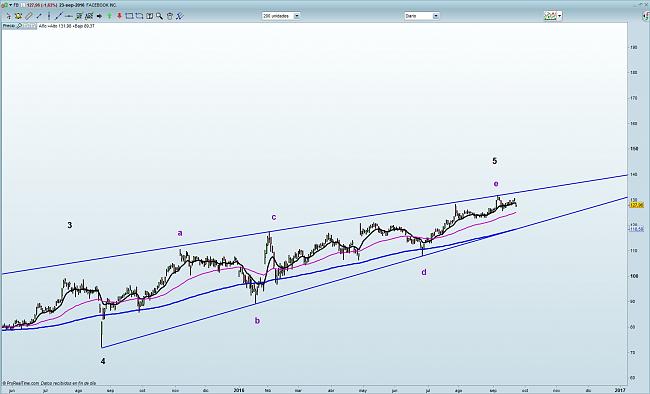This screenshot has height=394, width=650.
Task: Select the purple 'a' wave label
Action: point(180,233)
